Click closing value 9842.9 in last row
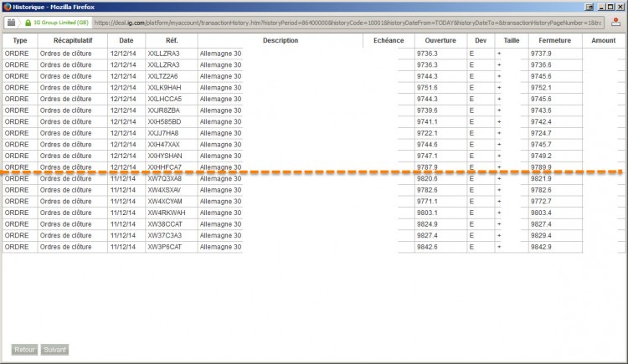The height and width of the screenshot is (364, 628). coord(541,247)
